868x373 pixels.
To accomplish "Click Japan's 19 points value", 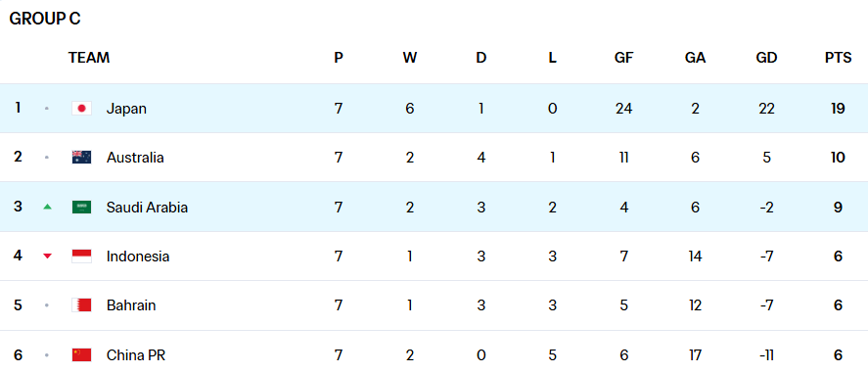I will click(x=838, y=109).
